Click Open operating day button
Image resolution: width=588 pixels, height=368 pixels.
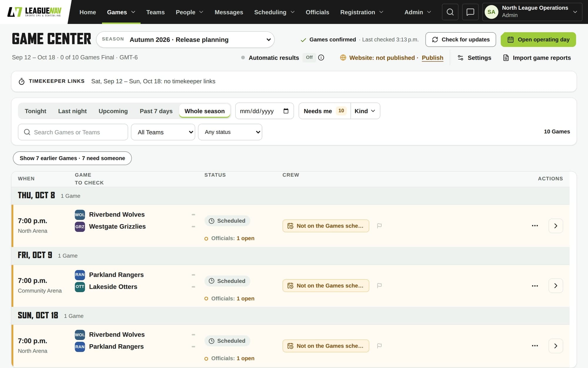point(538,39)
